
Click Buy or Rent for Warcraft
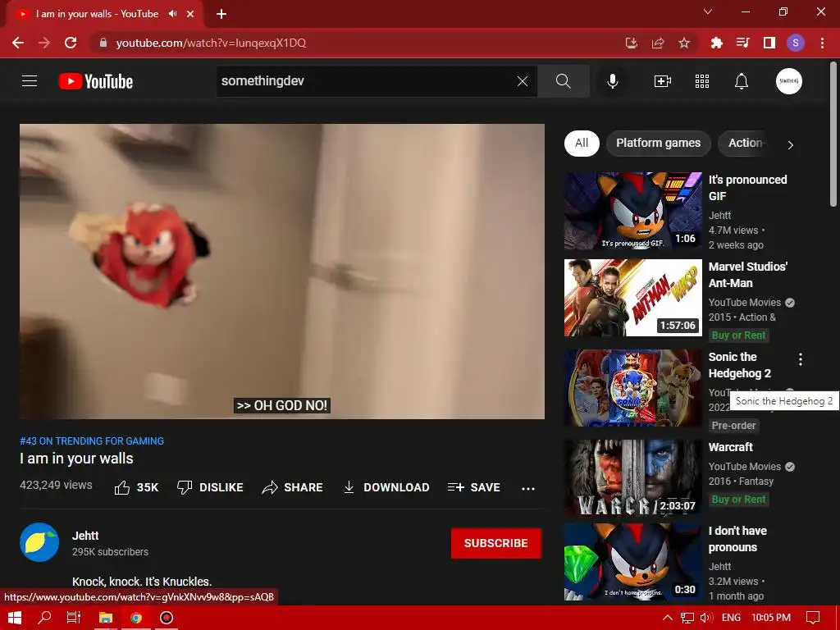[x=739, y=500]
